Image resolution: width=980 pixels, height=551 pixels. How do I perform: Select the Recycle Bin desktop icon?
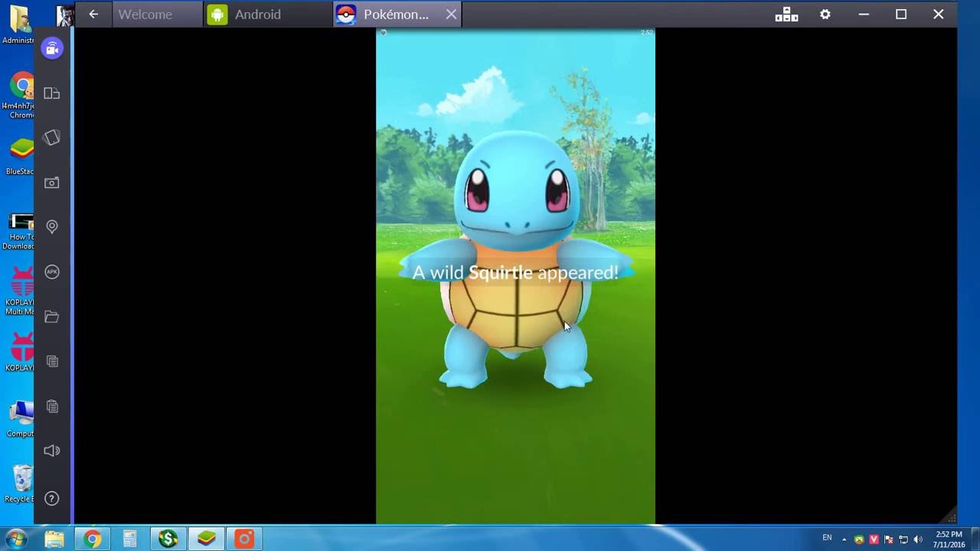(x=20, y=484)
